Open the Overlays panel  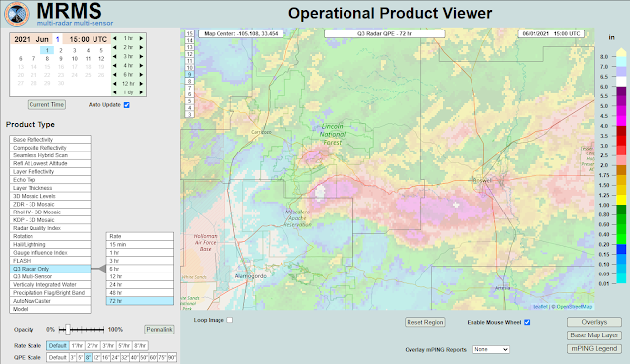click(x=595, y=322)
